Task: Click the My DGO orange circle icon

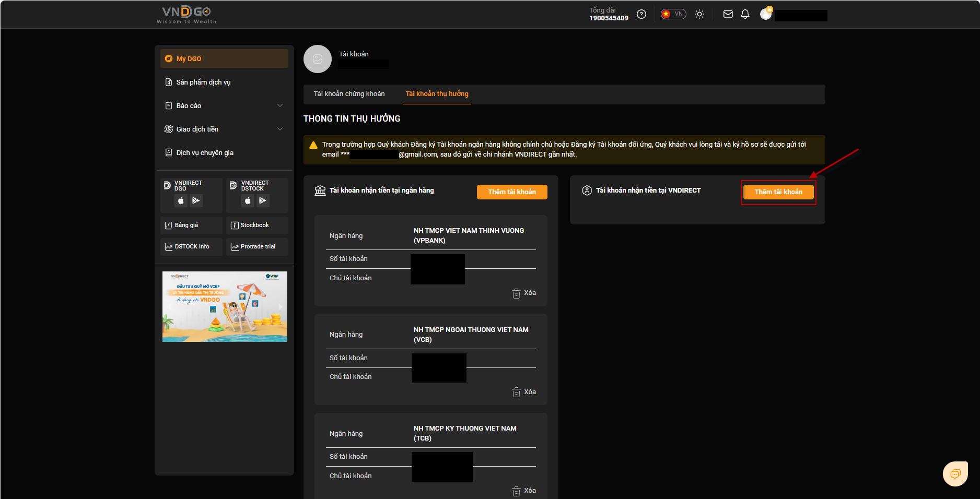Action: [169, 58]
